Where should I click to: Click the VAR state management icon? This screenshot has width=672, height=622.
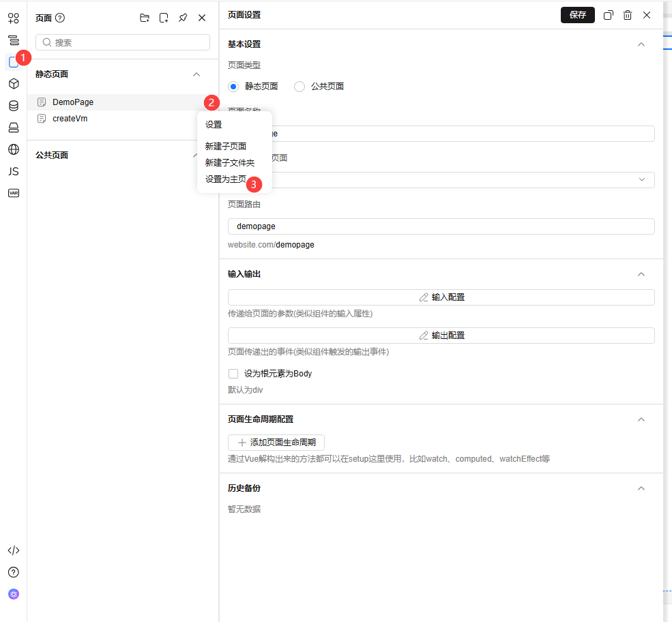13,193
